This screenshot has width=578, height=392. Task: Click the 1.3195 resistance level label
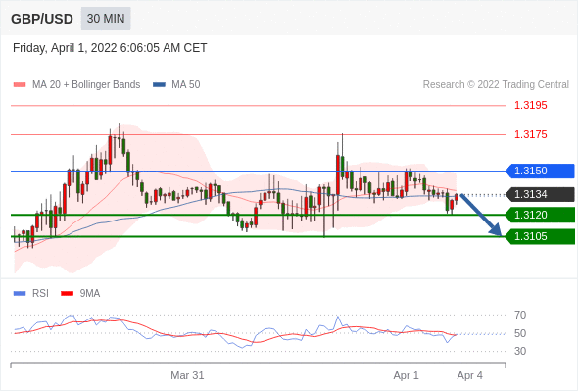tap(530, 106)
